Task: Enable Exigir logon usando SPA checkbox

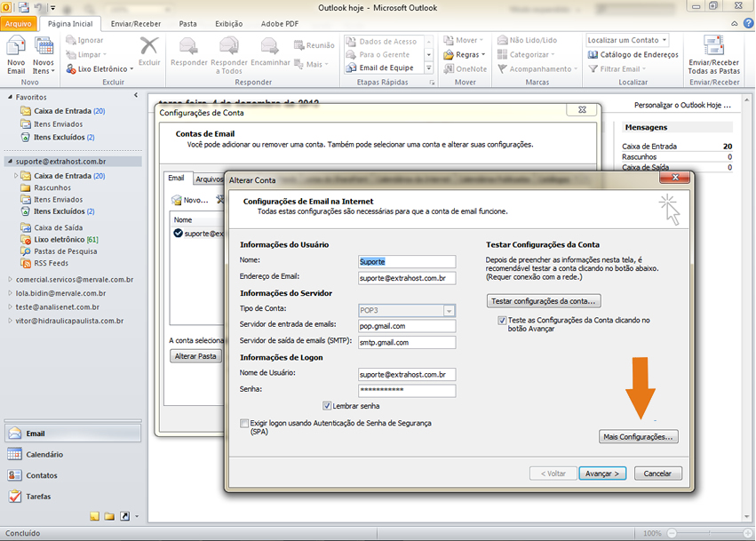Action: click(x=244, y=424)
